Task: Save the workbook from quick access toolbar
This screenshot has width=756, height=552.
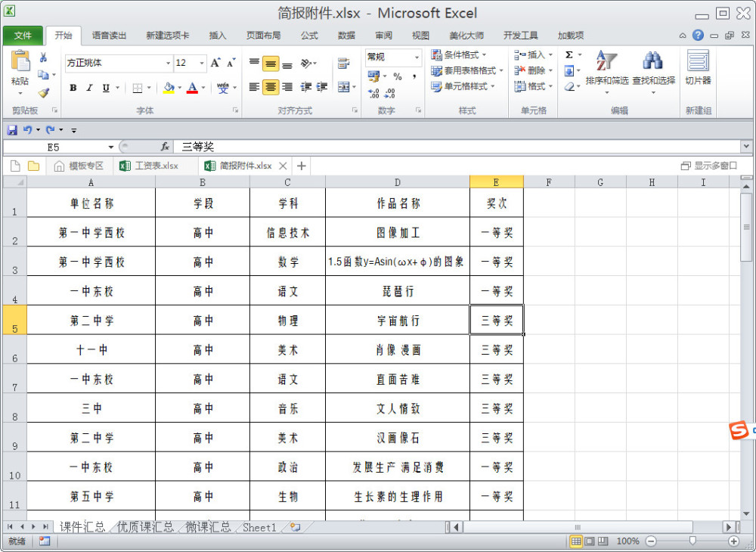Action: (12, 130)
